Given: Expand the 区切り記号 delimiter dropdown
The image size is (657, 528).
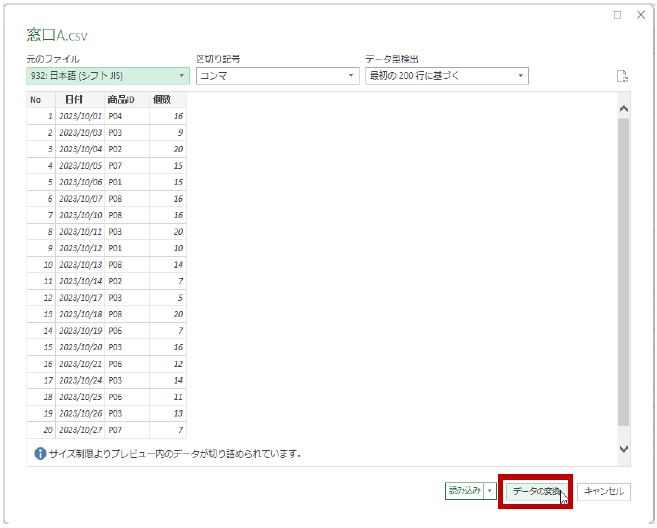Looking at the screenshot, I should 277,76.
